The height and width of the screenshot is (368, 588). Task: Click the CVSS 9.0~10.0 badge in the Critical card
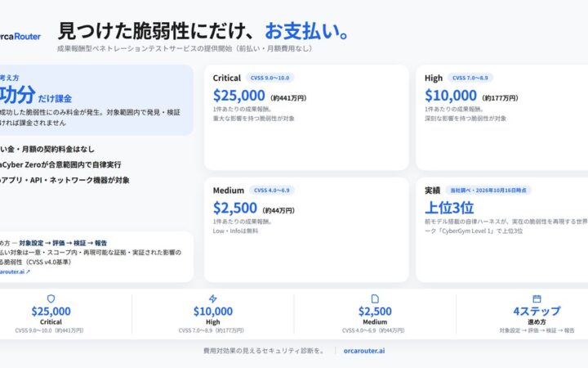pyautogui.click(x=270, y=78)
